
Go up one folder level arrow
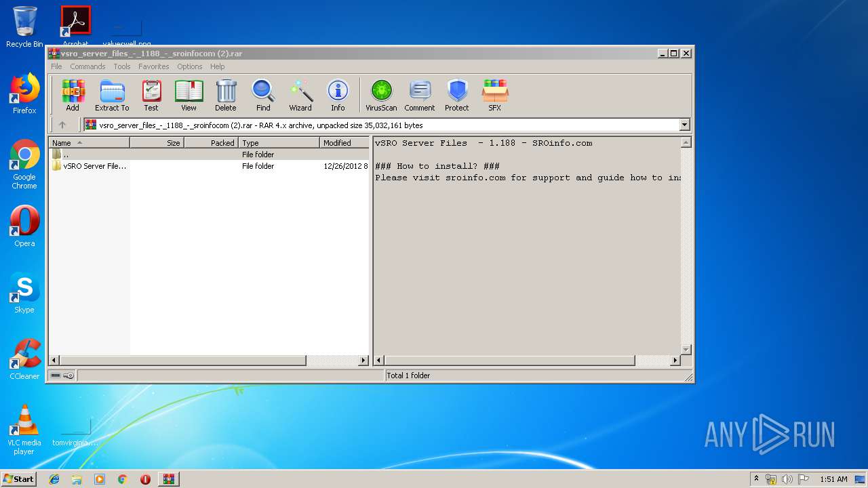click(x=62, y=125)
